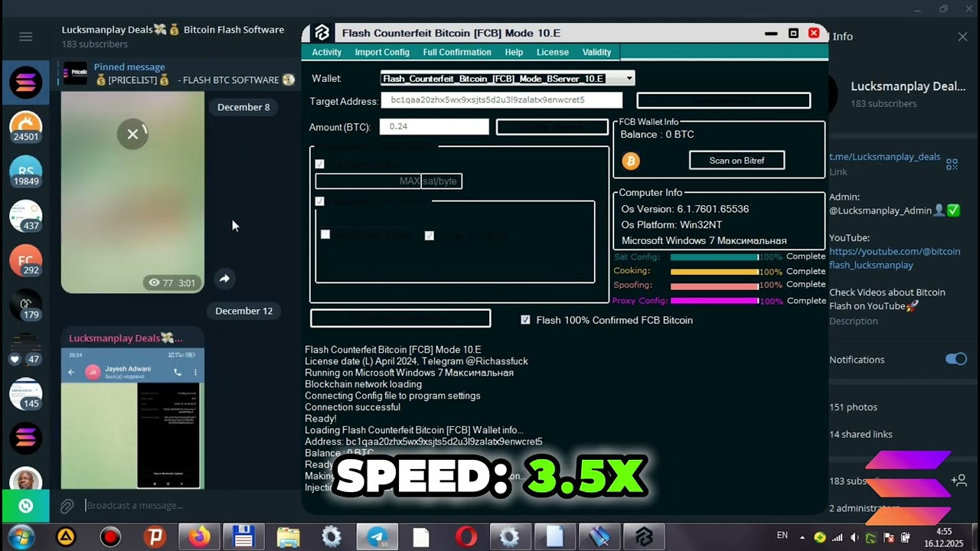The width and height of the screenshot is (980, 551).
Task: Open the Validity menu
Action: click(596, 52)
